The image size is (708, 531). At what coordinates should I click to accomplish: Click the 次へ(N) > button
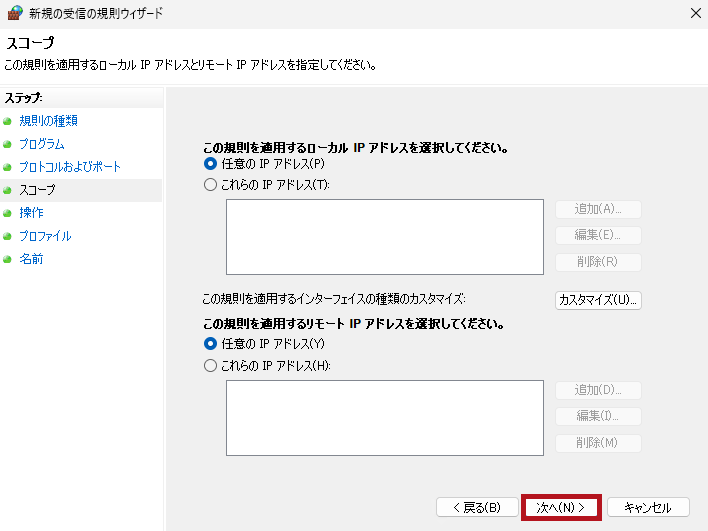[x=561, y=508]
